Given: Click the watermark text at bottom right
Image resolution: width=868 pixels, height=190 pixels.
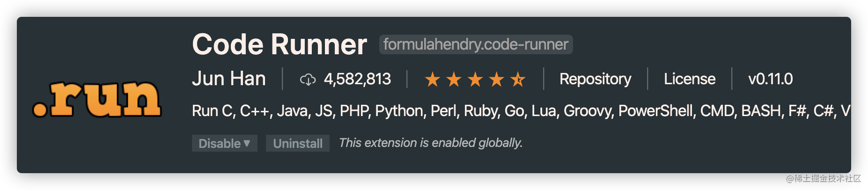Looking at the screenshot, I should pyautogui.click(x=824, y=178).
